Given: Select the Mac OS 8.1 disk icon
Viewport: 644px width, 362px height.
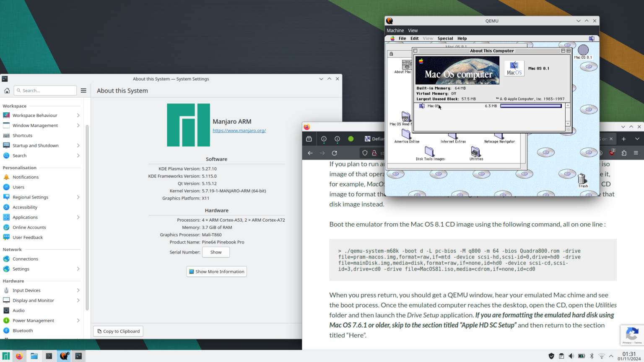Looking at the screenshot, I should coord(582,50).
